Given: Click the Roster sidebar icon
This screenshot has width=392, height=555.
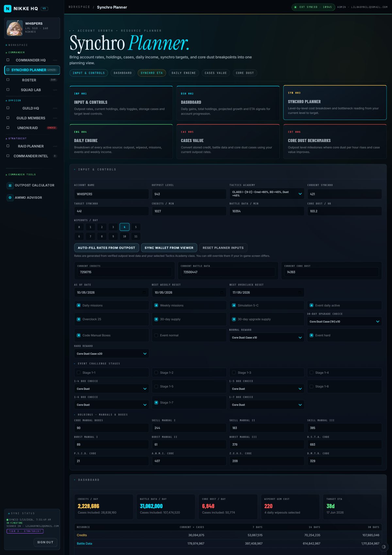Looking at the screenshot, I should coord(8,80).
